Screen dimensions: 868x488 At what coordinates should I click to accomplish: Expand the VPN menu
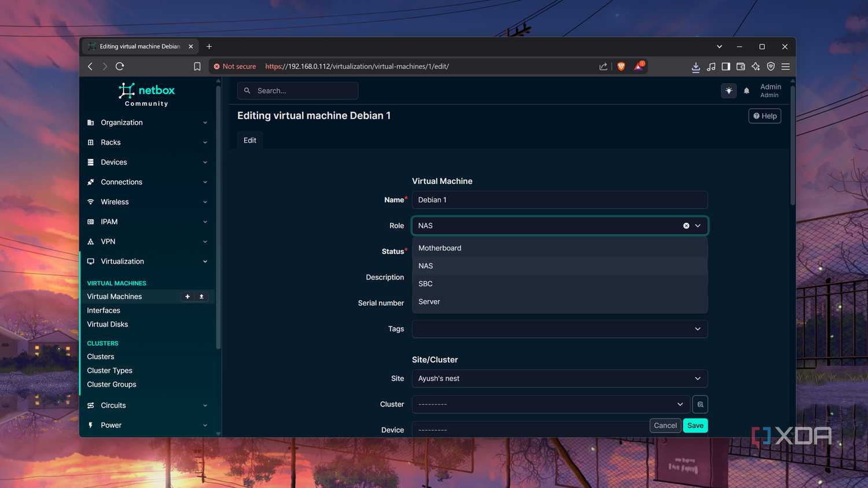tap(148, 242)
